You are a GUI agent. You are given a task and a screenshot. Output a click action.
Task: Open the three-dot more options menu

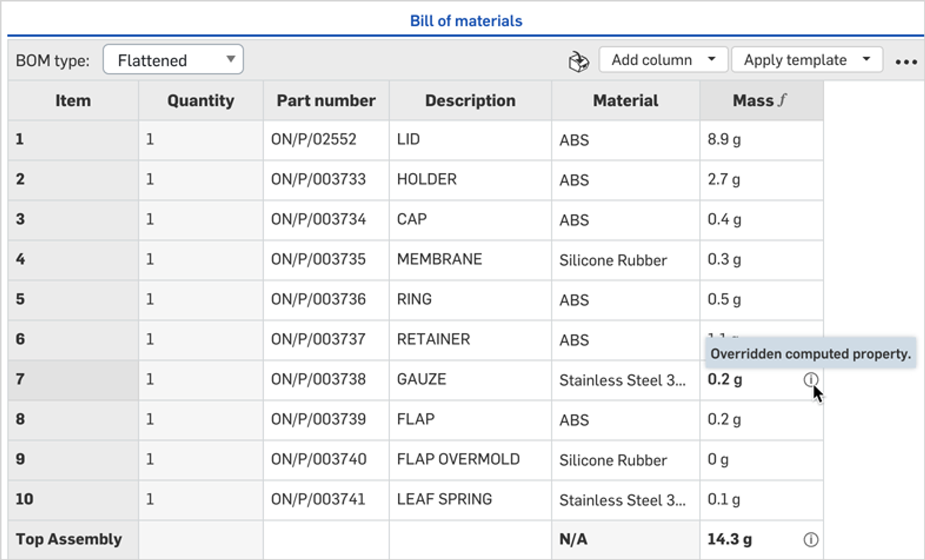pyautogui.click(x=905, y=62)
